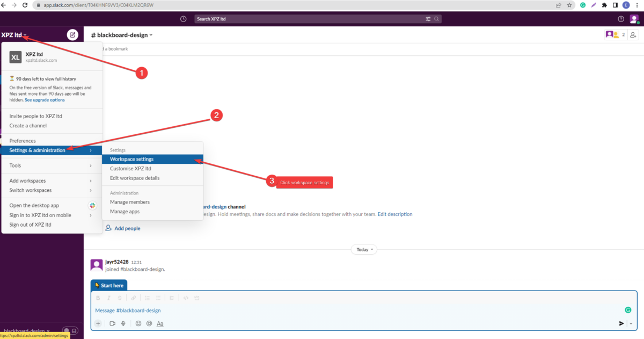
Task: Open the history clock icon
Action: (x=184, y=19)
